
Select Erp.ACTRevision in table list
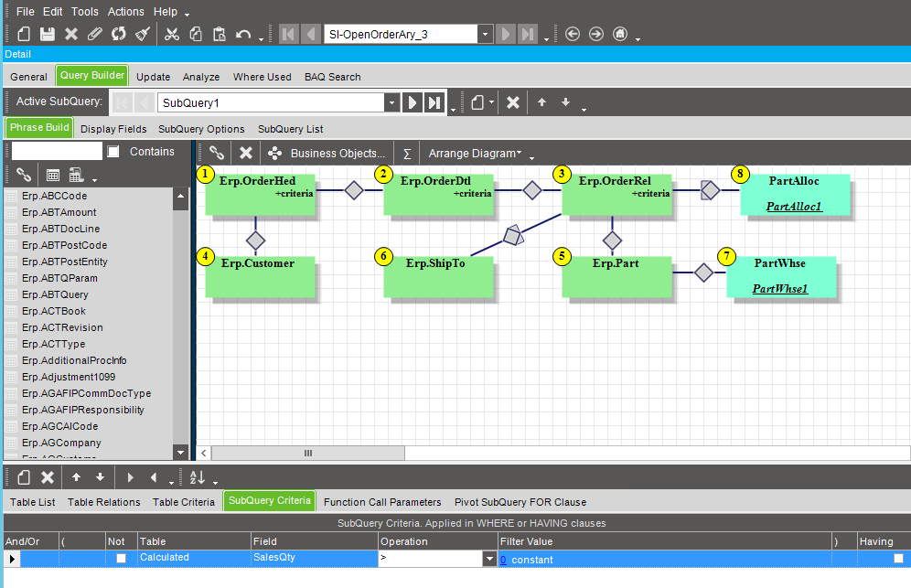62,327
